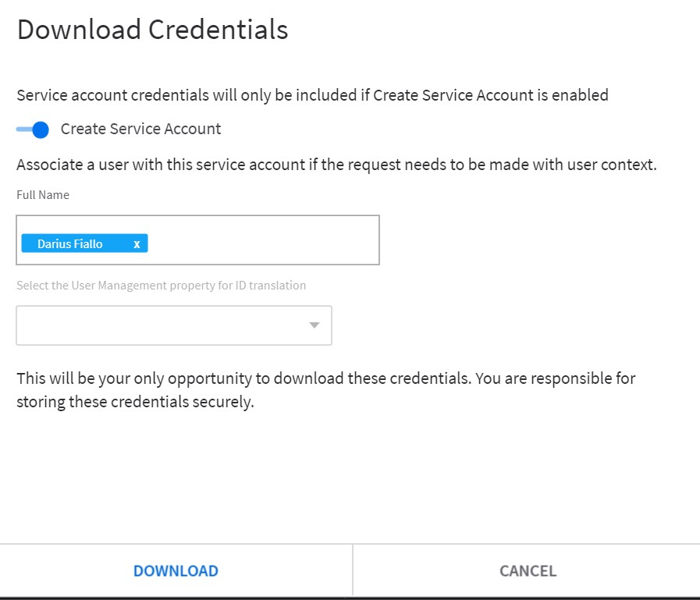The width and height of the screenshot is (700, 600).
Task: Download the credentials
Action: [x=176, y=570]
